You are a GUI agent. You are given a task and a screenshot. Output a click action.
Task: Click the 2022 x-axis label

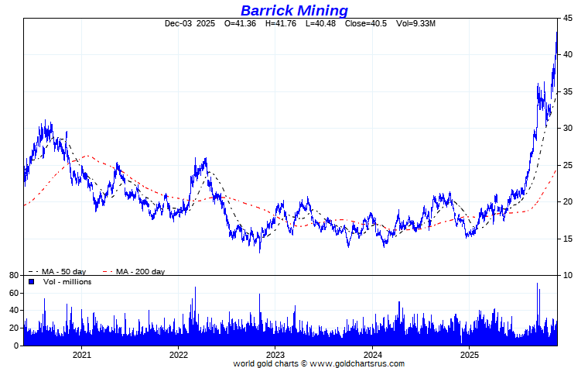[178, 355]
